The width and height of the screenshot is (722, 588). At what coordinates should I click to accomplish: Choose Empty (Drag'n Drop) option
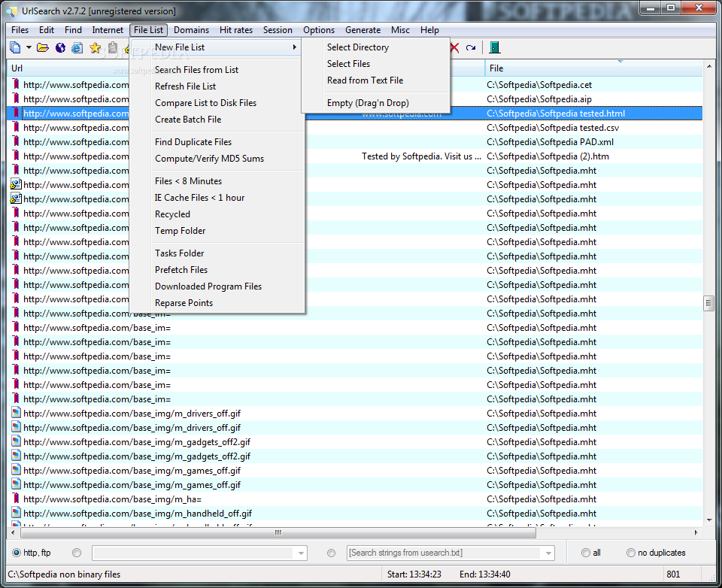pyautogui.click(x=375, y=103)
